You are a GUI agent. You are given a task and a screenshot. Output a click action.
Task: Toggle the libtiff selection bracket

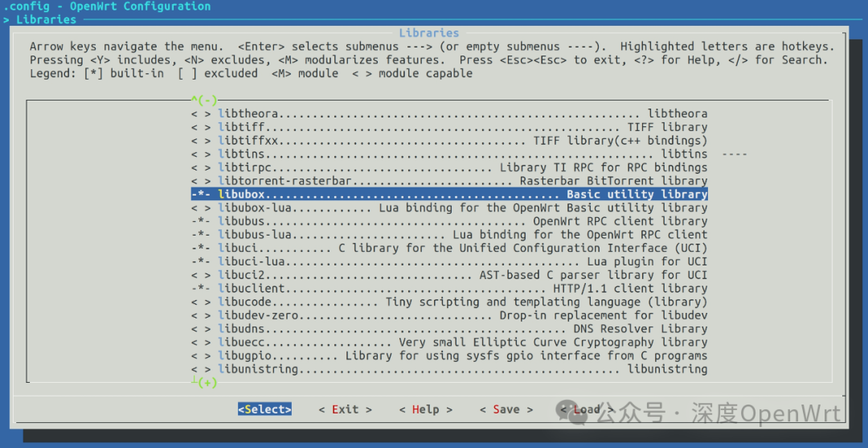click(x=201, y=127)
